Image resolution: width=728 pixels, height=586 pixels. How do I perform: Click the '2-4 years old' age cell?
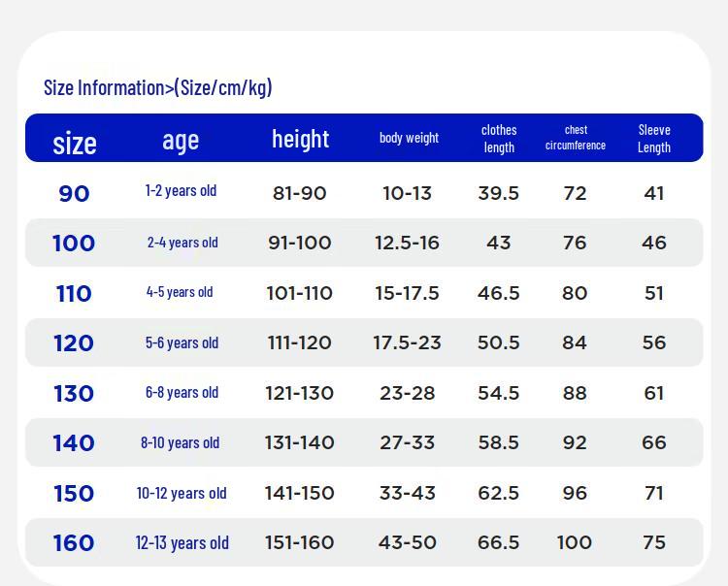(x=182, y=243)
